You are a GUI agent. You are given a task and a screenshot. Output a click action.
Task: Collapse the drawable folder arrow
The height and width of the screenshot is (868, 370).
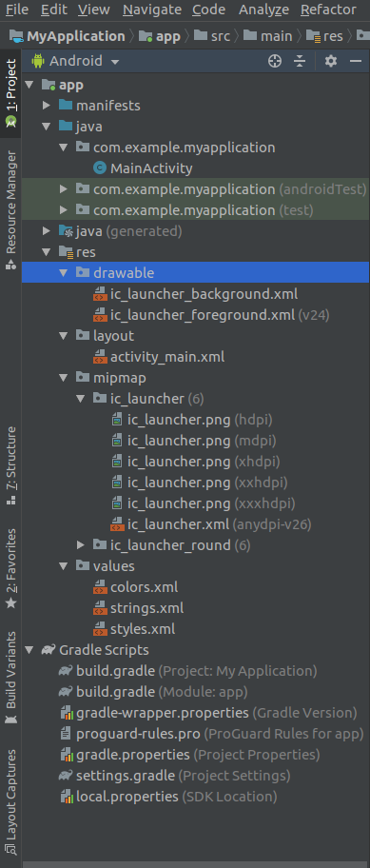(x=64, y=273)
